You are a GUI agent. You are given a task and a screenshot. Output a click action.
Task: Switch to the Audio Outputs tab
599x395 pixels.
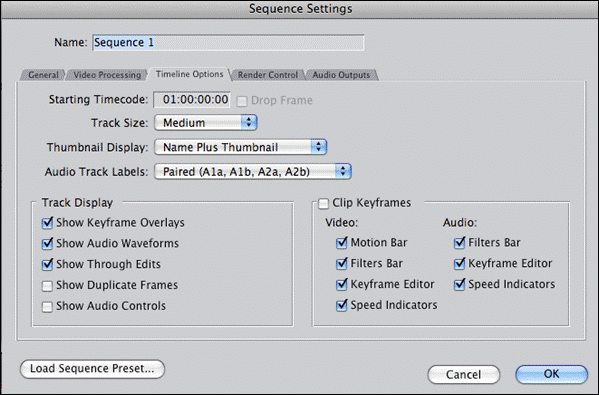(341, 75)
